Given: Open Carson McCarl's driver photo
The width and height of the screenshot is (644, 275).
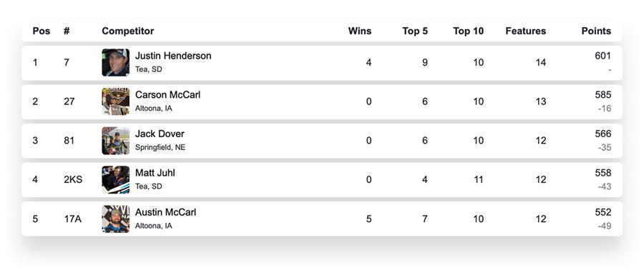Looking at the screenshot, I should click(115, 101).
